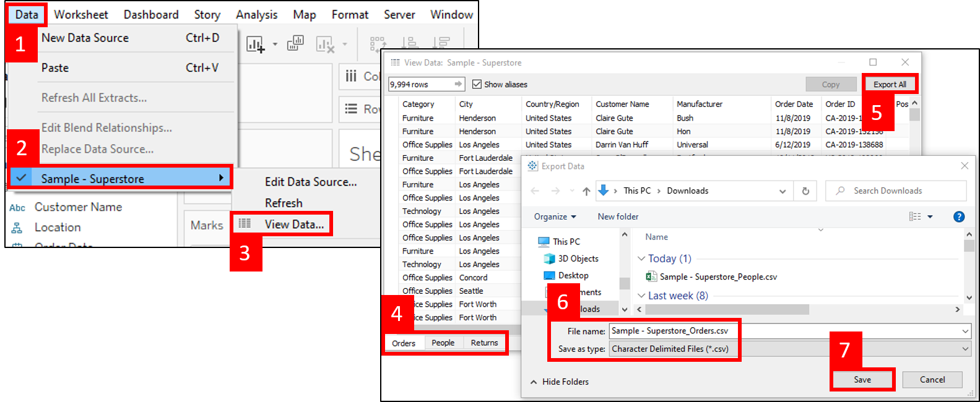The height and width of the screenshot is (402, 980).
Task: Click the view layout icon in Export dialog
Action: [x=915, y=216]
